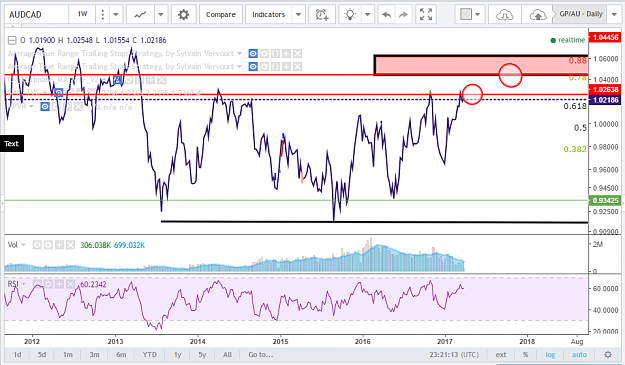Click the lightbulb ideas icon
Viewport: 625px width, 365px height.
pos(350,15)
